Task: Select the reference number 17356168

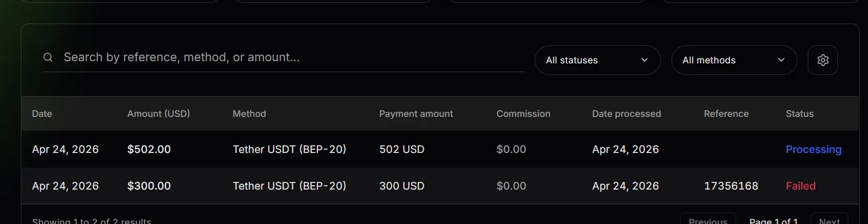Action: (731, 186)
